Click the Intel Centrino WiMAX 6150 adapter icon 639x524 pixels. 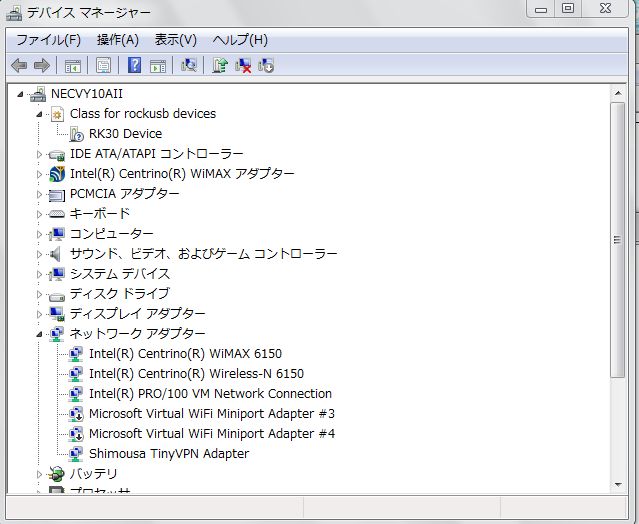[x=76, y=354]
